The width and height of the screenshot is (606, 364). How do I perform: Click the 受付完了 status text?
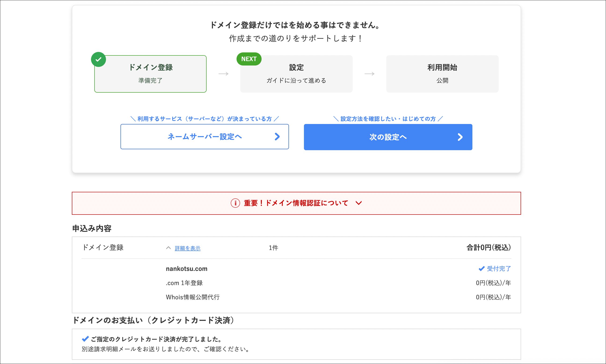(x=499, y=269)
